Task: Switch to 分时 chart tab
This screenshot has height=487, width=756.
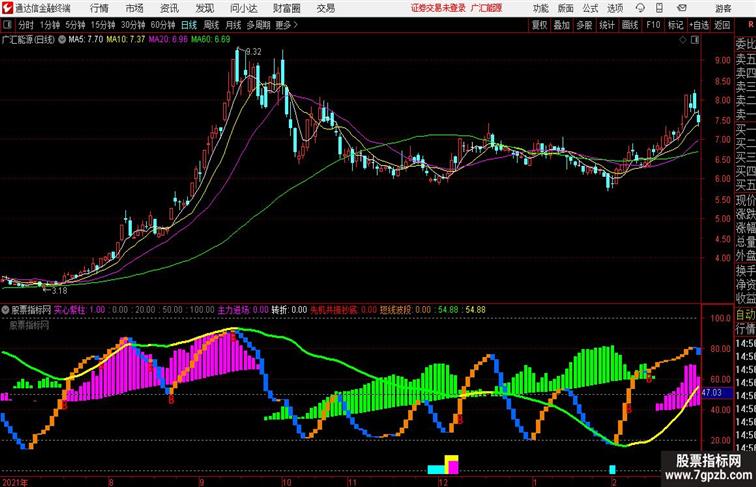Action: tap(26, 25)
